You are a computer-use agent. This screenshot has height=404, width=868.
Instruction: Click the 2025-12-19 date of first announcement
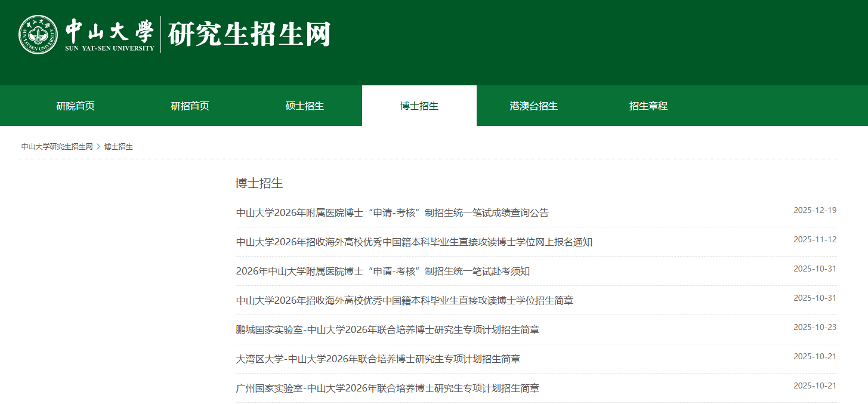click(815, 211)
